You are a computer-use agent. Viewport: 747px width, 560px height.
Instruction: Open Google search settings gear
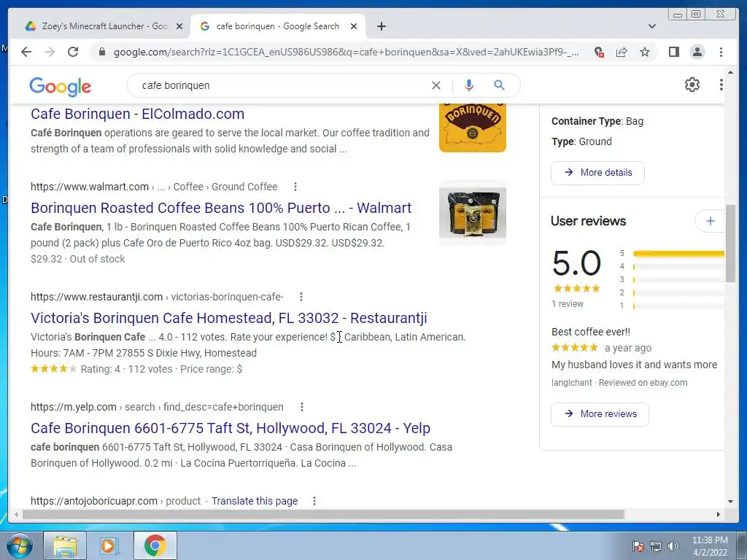(x=692, y=85)
